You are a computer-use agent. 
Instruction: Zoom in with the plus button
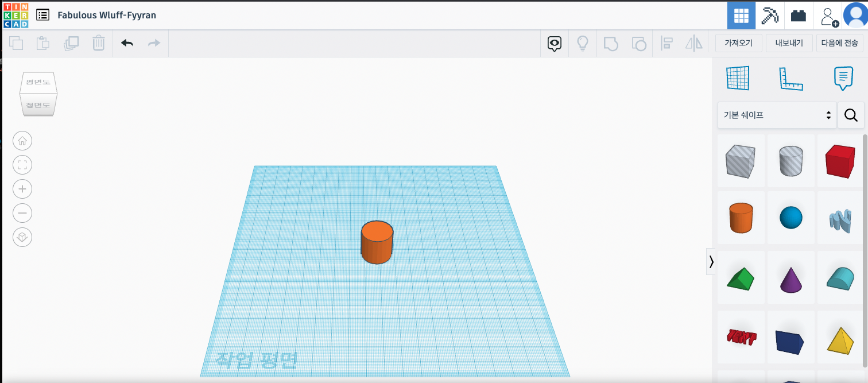coord(22,189)
